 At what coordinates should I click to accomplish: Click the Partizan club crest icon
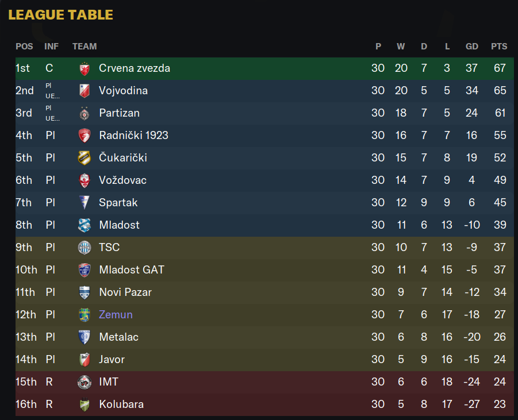(85, 113)
